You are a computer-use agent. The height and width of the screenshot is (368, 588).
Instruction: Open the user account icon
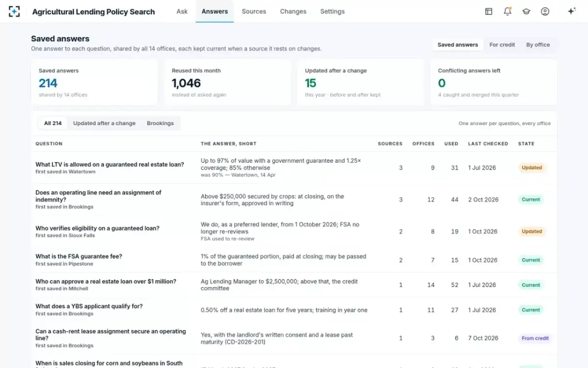(x=545, y=11)
